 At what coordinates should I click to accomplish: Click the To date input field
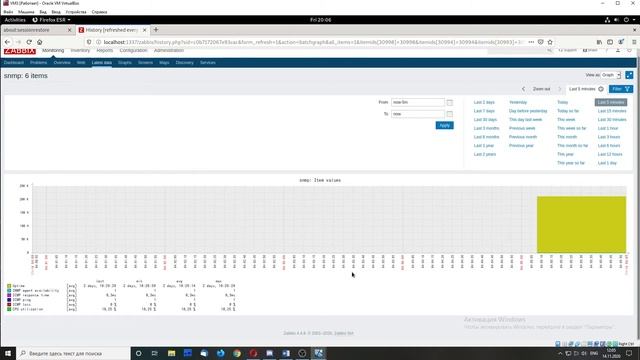click(x=418, y=114)
